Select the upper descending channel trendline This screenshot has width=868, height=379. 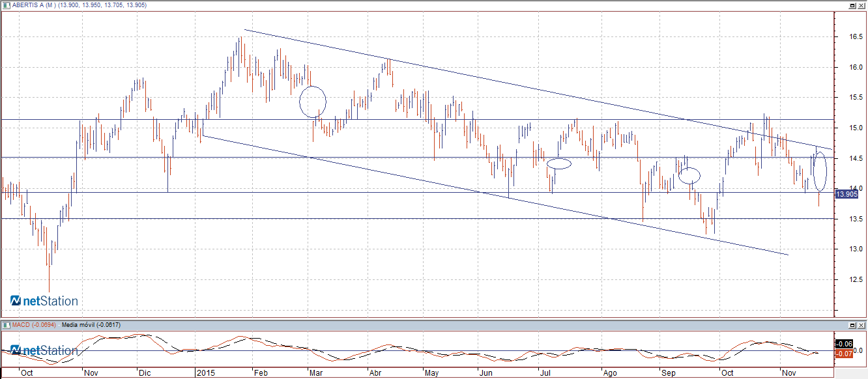coord(538,89)
